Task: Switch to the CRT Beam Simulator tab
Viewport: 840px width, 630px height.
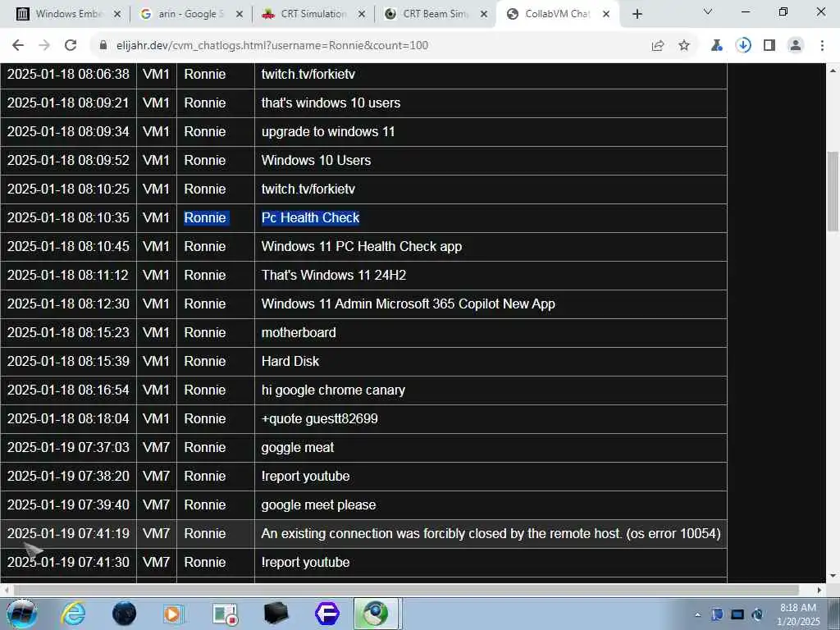Action: (435, 14)
